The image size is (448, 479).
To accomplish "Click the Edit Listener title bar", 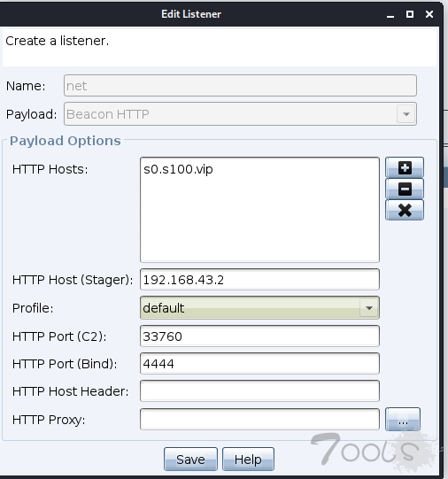I will pyautogui.click(x=191, y=14).
